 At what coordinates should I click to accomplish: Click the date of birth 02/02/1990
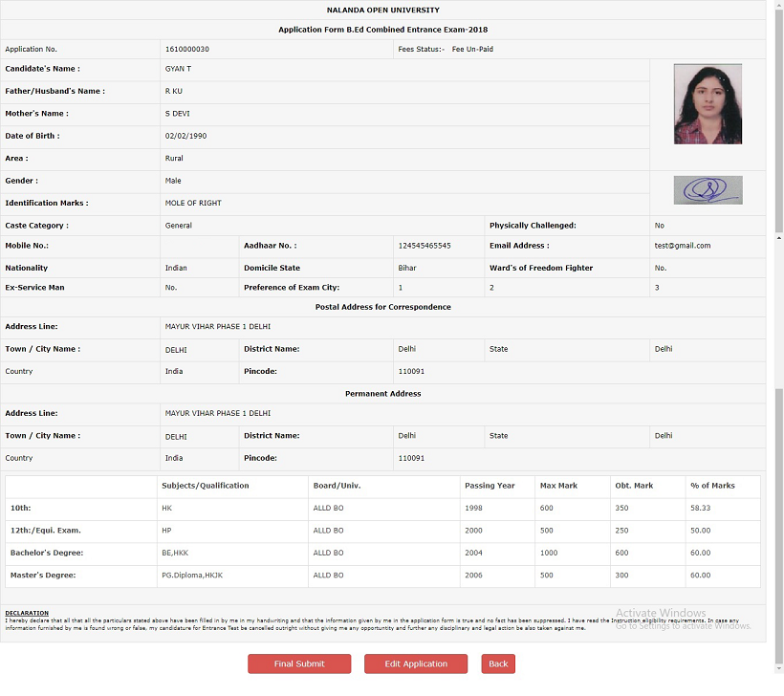click(x=185, y=136)
